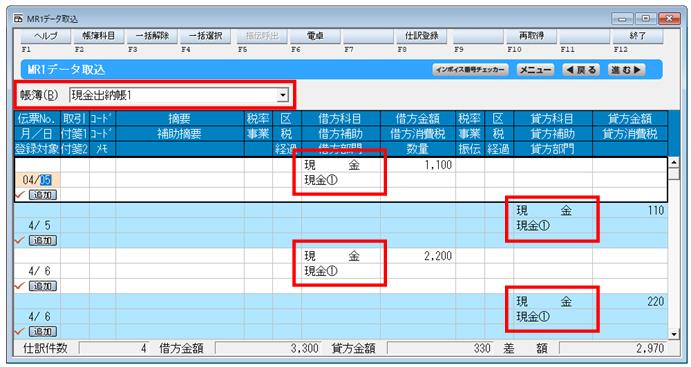Screen dimensions: 691x367
Task: Click the ヘルプ F1 toolbar button
Action: point(46,36)
